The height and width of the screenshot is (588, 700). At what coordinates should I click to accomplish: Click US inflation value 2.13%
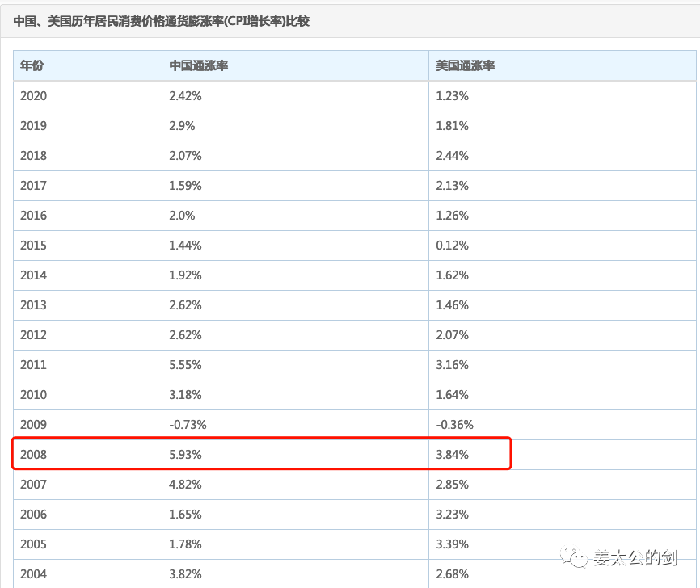452,186
